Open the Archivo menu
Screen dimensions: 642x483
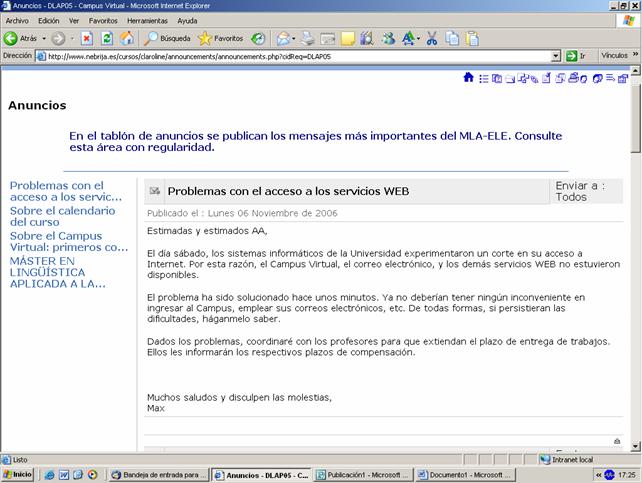point(17,20)
